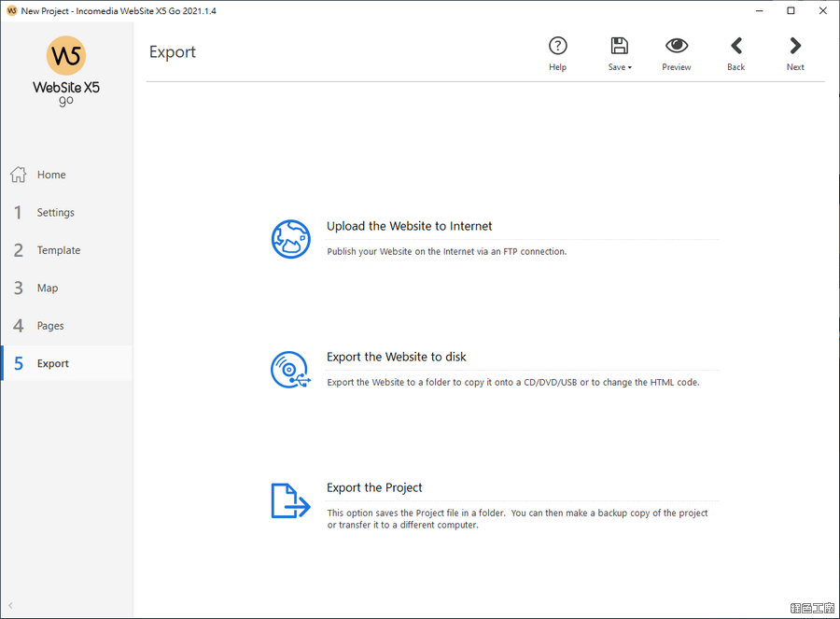Close the WebSite X5 window
Viewport: 840px width, 619px height.
tap(823, 10)
